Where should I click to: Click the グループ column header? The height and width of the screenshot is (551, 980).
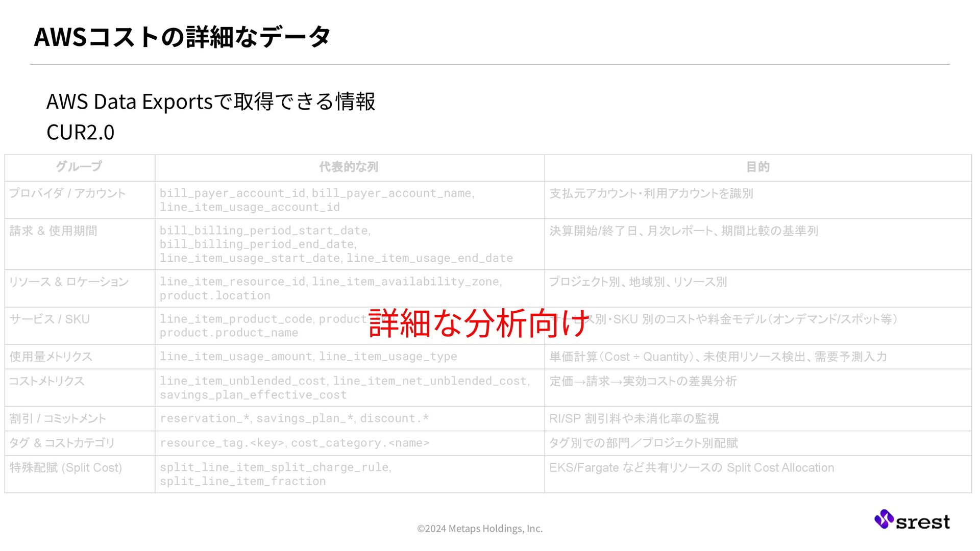click(x=79, y=167)
